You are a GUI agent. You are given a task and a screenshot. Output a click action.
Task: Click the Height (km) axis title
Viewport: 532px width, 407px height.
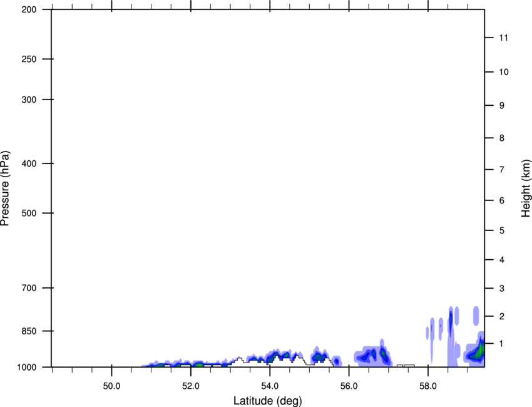tap(526, 188)
